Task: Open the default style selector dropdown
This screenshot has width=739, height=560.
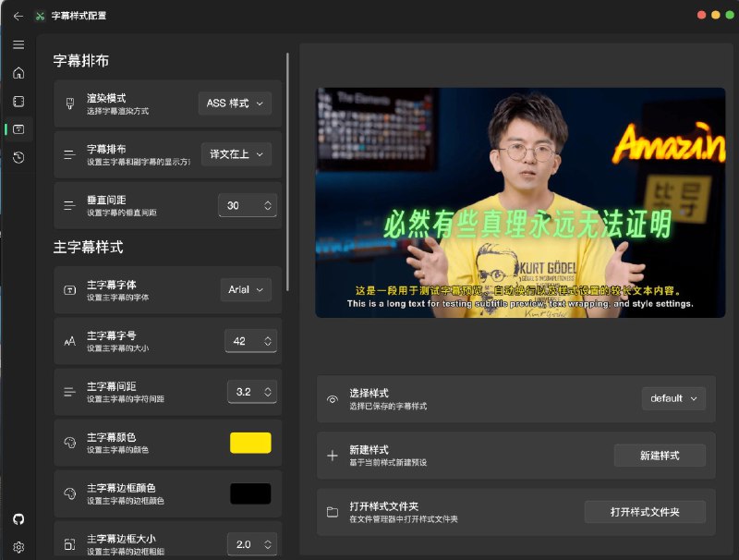Action: [x=673, y=398]
